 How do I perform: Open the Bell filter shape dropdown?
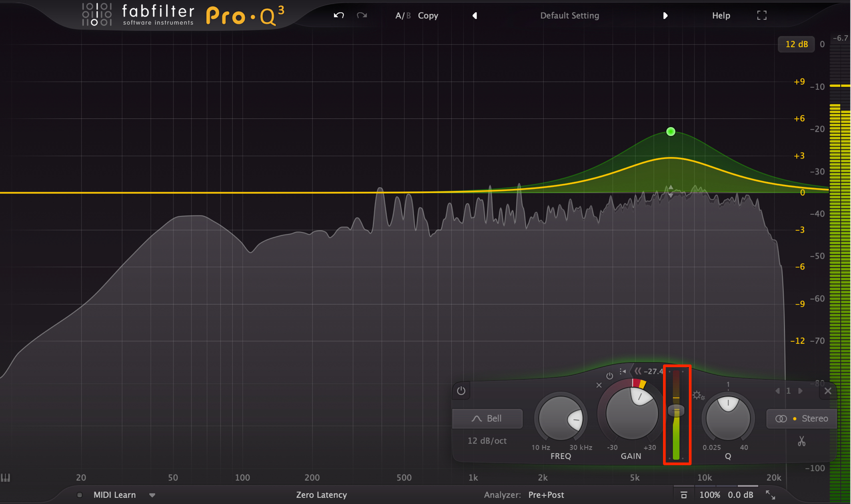point(487,418)
